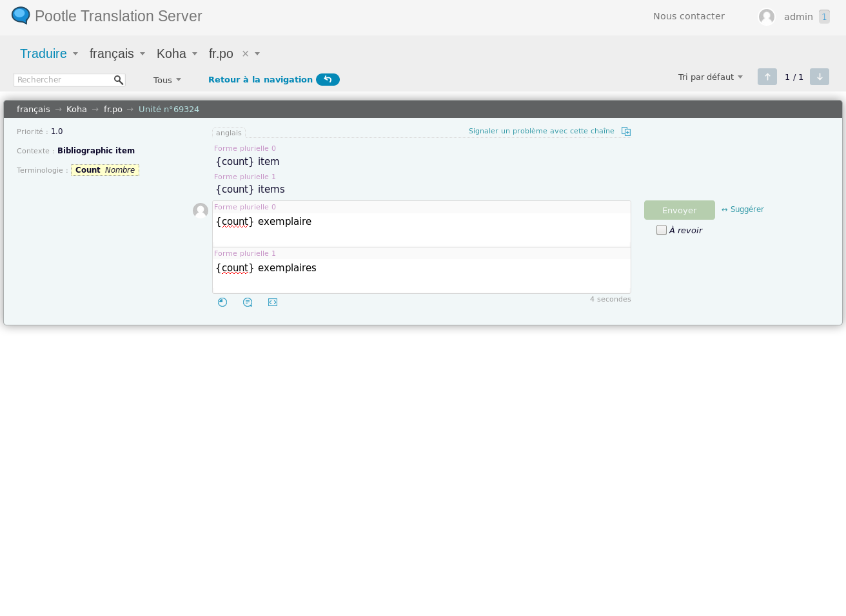Screen dimensions: 846x616
Task: Click the search magnifier icon
Action: pos(118,80)
